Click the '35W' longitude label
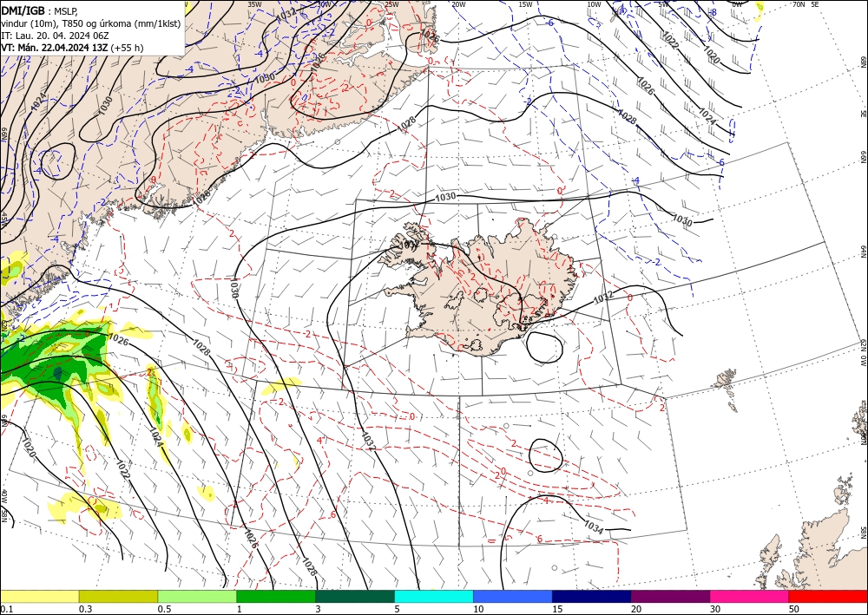Image resolution: width=868 pixels, height=615 pixels. (254, 4)
